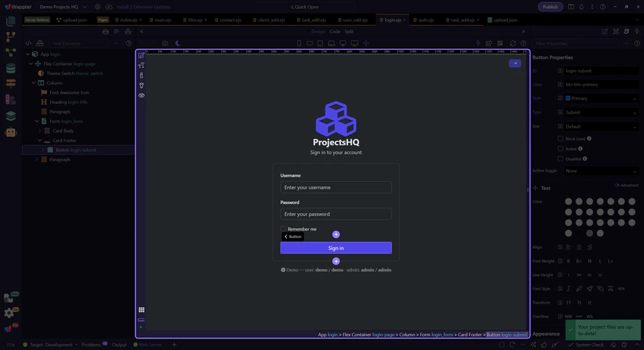Open the Type dropdown showing Submit
This screenshot has width=644, height=350.
[x=601, y=112]
